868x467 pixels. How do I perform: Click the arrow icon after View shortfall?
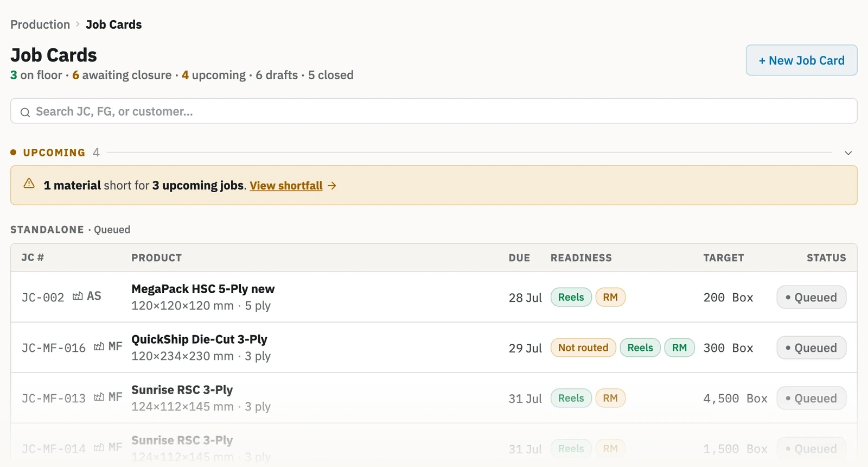(332, 186)
